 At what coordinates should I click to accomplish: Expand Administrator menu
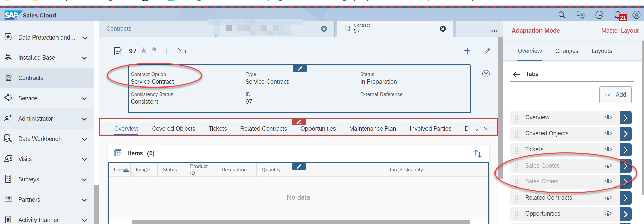point(85,119)
